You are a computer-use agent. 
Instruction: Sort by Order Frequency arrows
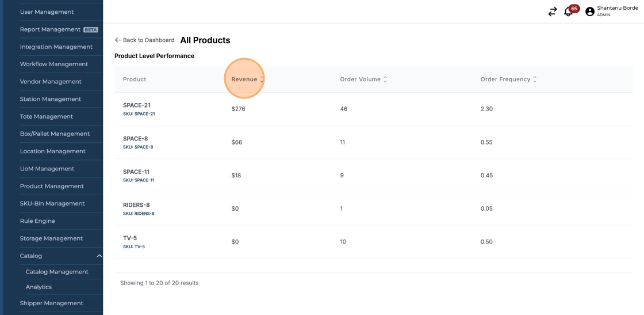pos(535,79)
